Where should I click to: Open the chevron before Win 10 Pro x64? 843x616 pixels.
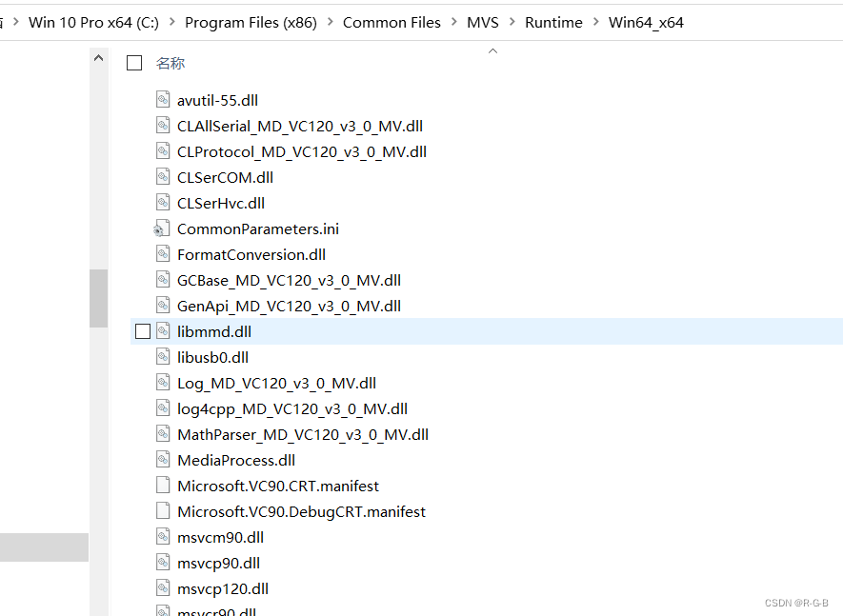(15, 22)
